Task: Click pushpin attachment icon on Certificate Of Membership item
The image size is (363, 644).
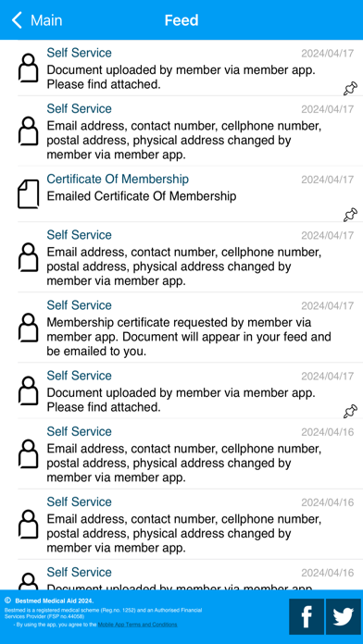Action: (x=350, y=214)
